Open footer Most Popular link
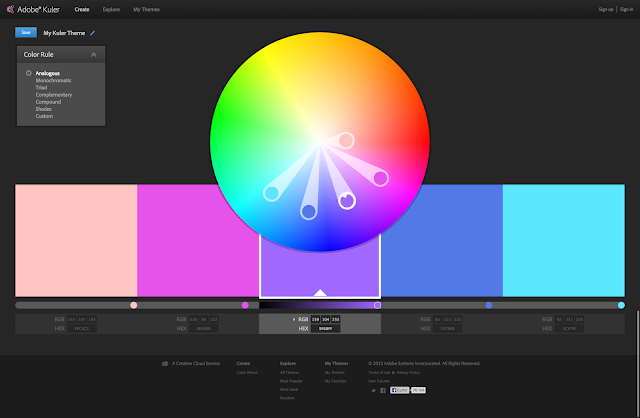Viewport: 640px width, 418px height. pos(291,381)
